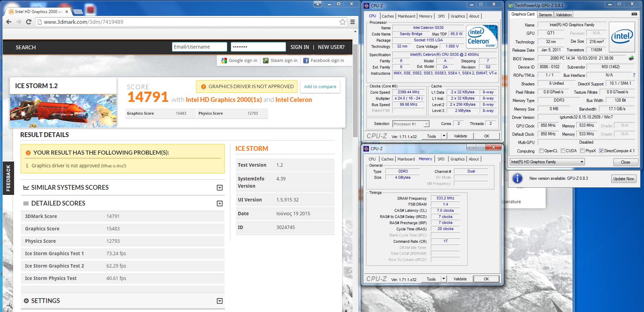The width and height of the screenshot is (644, 312).
Task: Close the Intel HD Graphics 2000 browser tab
Action: [x=67, y=11]
